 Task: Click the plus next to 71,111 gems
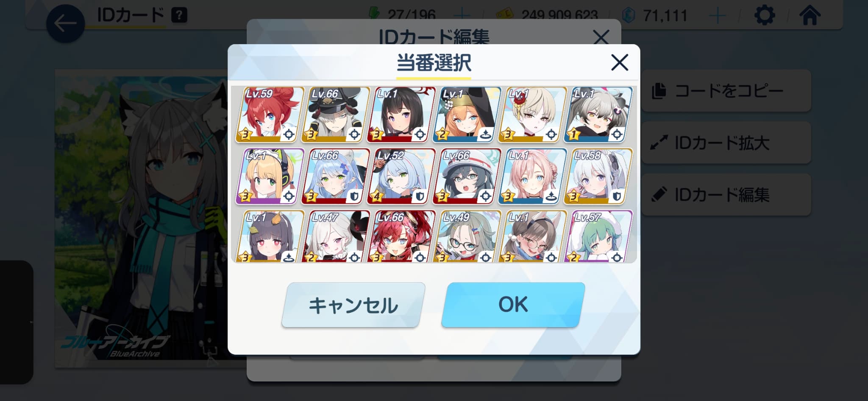(x=717, y=16)
